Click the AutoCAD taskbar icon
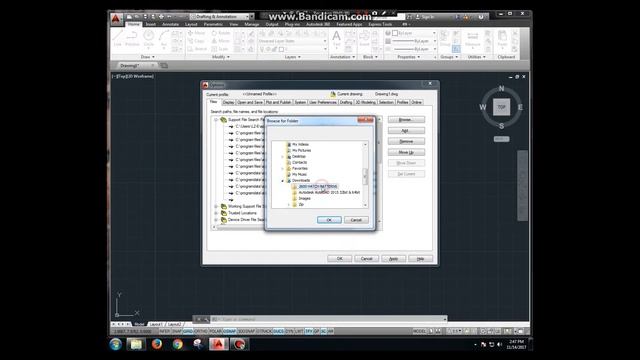Image resolution: width=640 pixels, height=360 pixels. point(219,344)
